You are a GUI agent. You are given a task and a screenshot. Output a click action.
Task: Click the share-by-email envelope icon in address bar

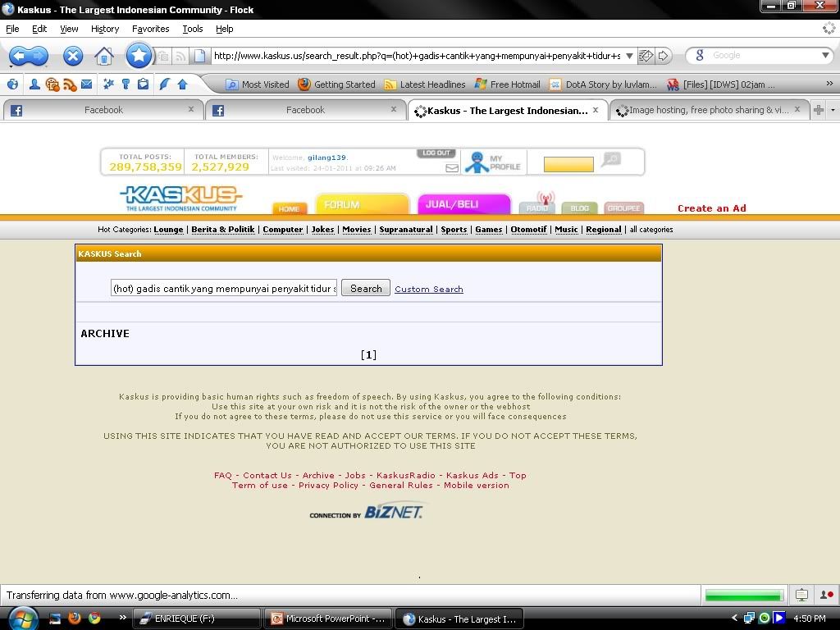click(646, 55)
